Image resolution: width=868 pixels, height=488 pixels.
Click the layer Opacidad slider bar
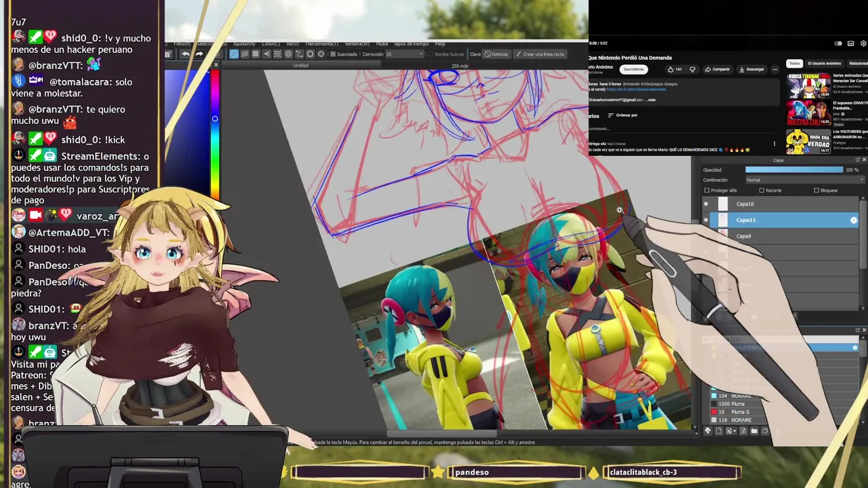794,169
